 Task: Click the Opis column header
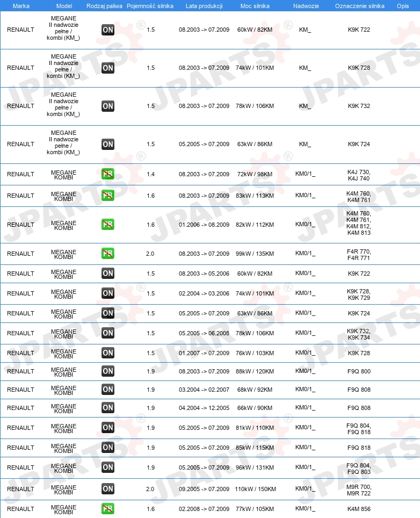point(403,6)
